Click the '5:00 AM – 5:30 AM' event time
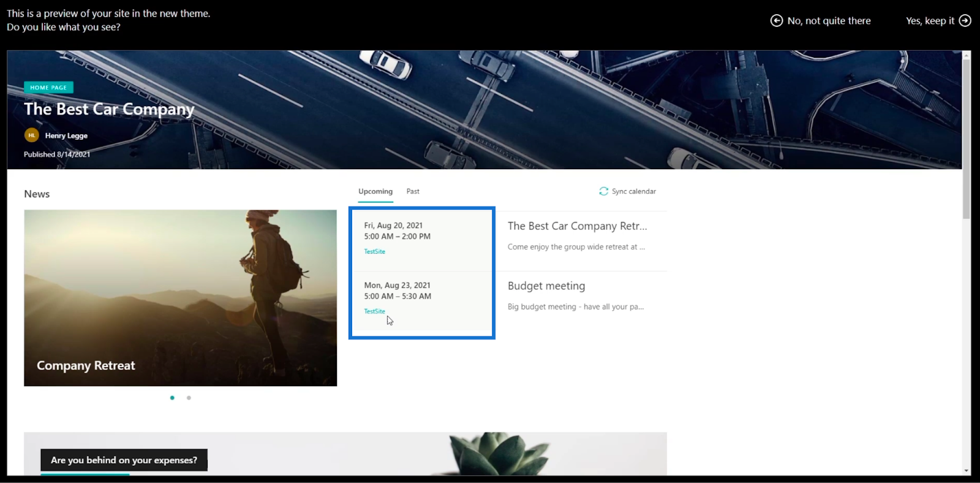 (398, 296)
